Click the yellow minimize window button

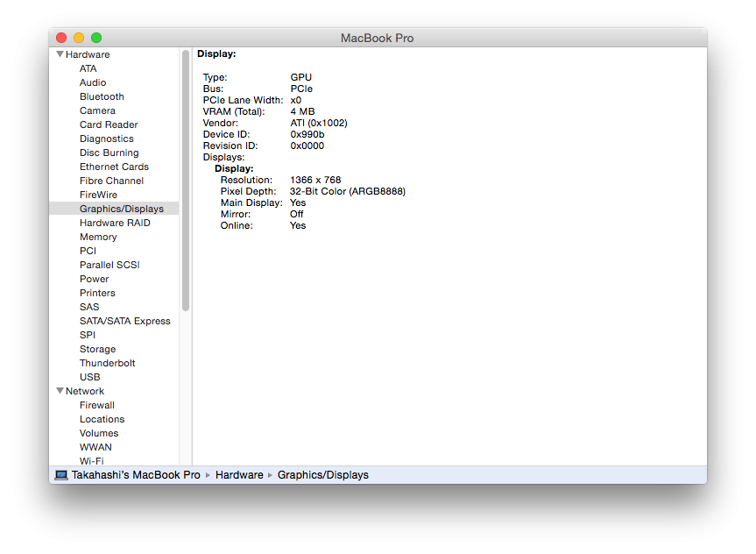point(79,38)
